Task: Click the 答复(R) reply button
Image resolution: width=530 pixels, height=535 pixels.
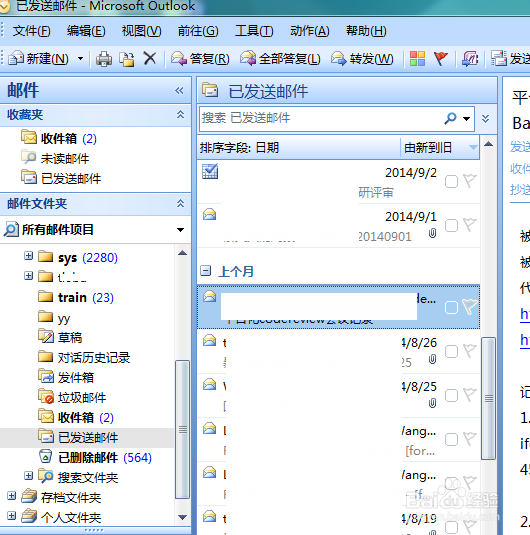Action: point(200,59)
